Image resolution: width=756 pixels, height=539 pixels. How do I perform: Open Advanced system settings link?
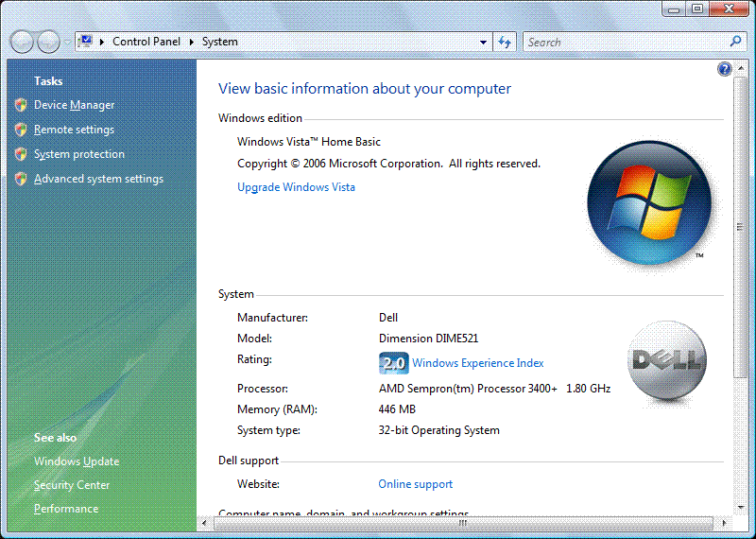click(x=99, y=179)
